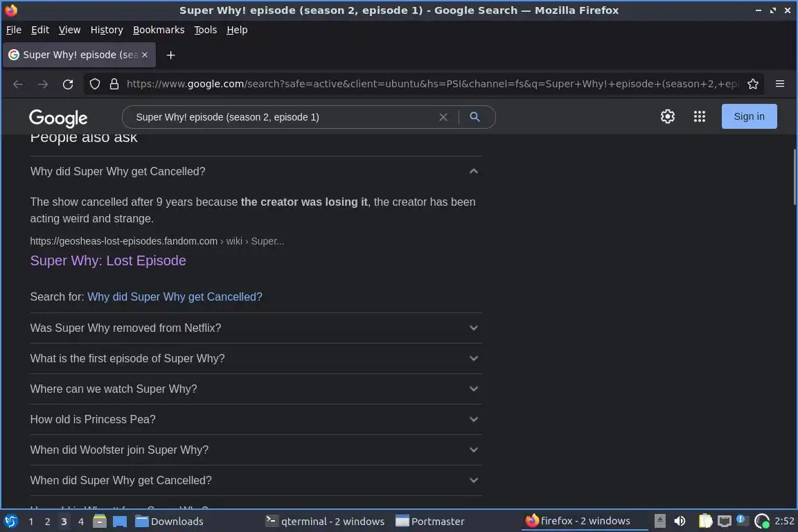Open the volume control in system tray
Screen dimensions: 798x532
tap(680, 521)
